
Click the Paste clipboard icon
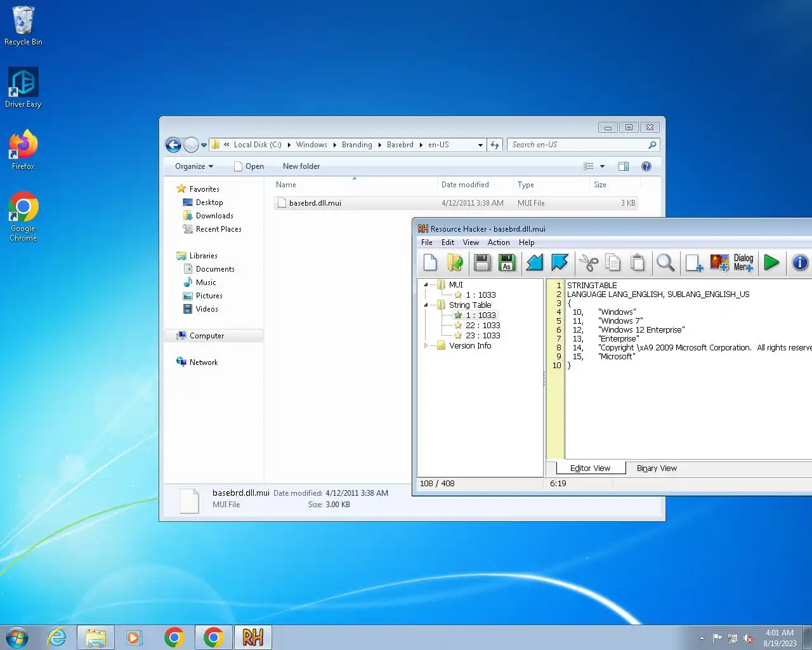coord(638,262)
